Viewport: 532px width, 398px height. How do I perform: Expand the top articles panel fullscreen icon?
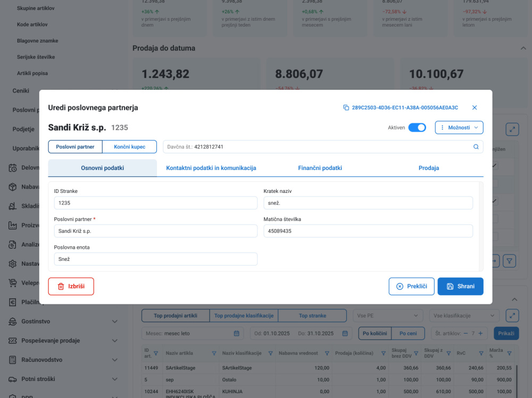(x=512, y=316)
